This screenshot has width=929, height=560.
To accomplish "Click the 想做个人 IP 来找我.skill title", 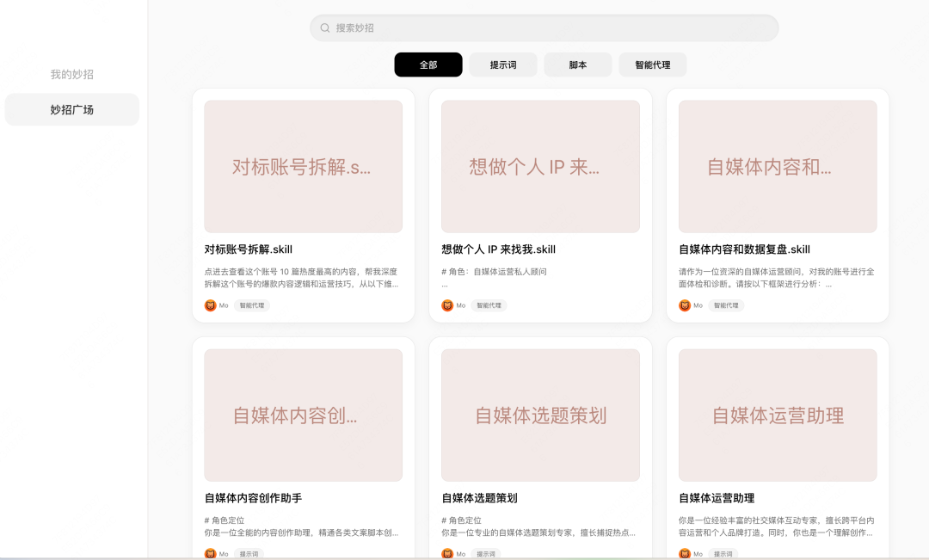I will pos(498,249).
